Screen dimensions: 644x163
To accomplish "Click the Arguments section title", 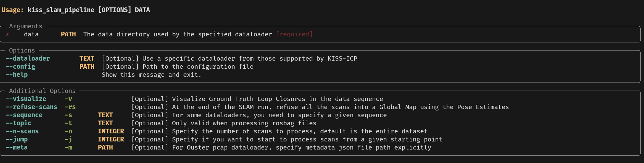I will pos(26,26).
